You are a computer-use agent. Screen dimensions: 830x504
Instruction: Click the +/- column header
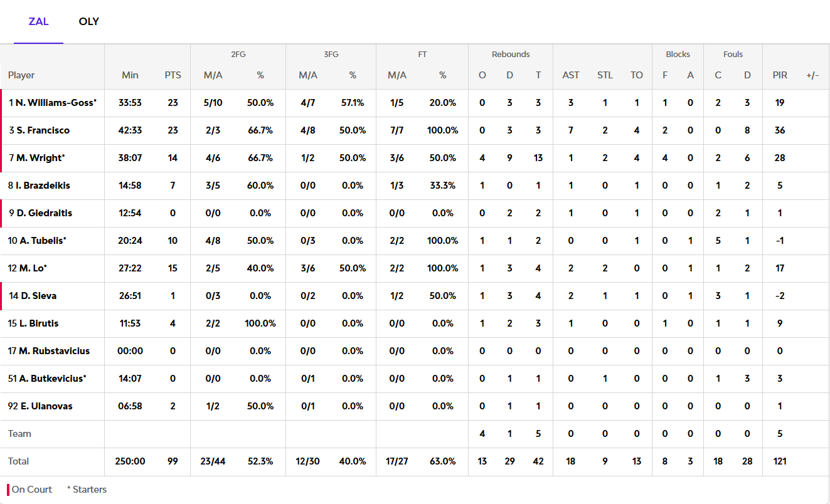click(812, 75)
